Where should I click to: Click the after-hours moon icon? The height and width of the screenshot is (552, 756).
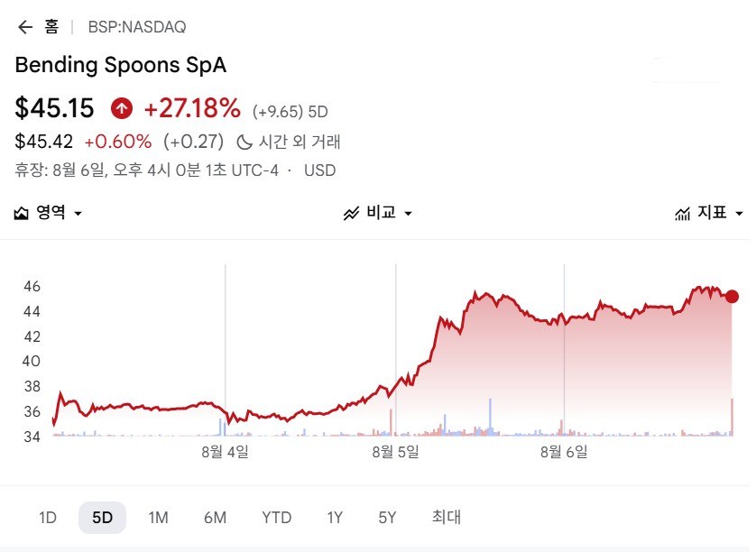click(244, 143)
